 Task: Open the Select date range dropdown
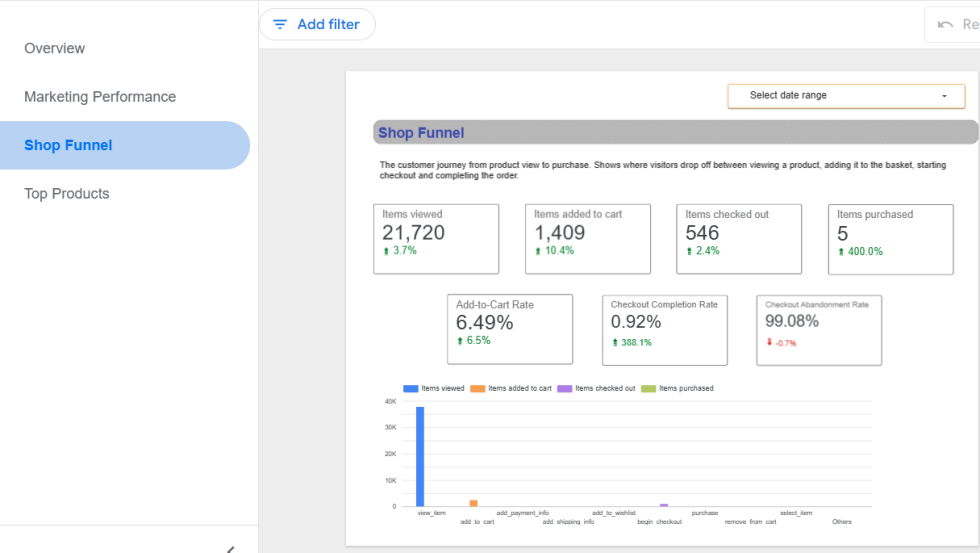tap(846, 96)
